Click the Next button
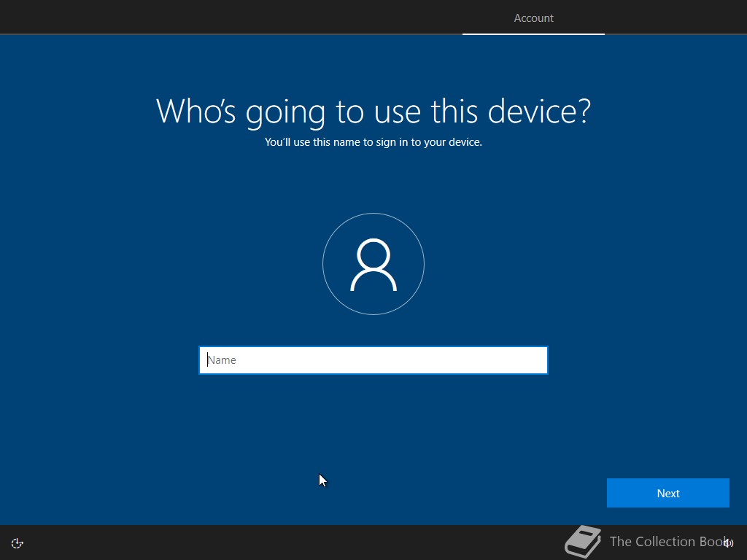The width and height of the screenshot is (747, 560). click(668, 493)
